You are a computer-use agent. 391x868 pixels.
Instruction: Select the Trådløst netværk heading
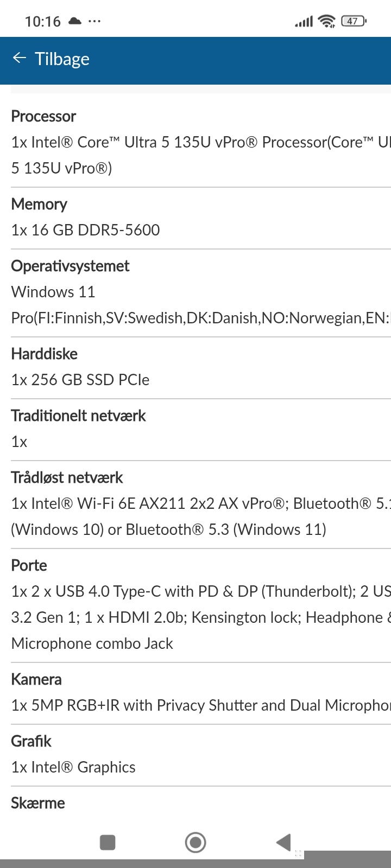[x=67, y=477]
